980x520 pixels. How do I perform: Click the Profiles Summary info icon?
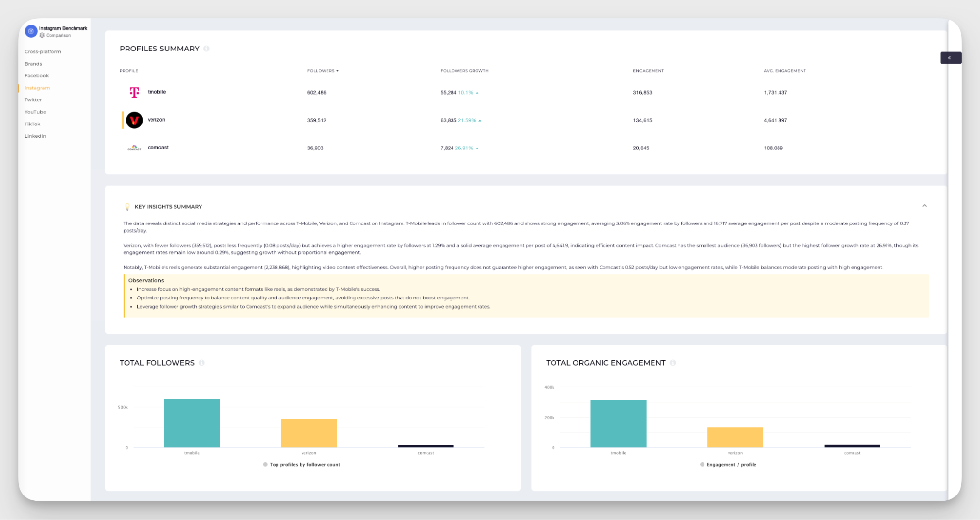206,49
